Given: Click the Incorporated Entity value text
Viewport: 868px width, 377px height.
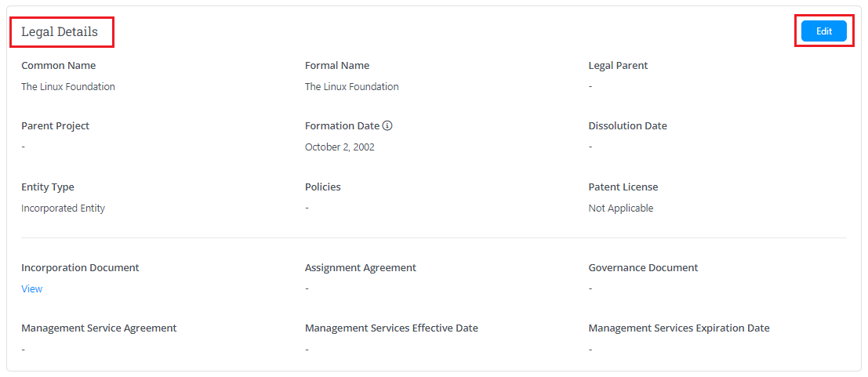Looking at the screenshot, I should (64, 208).
